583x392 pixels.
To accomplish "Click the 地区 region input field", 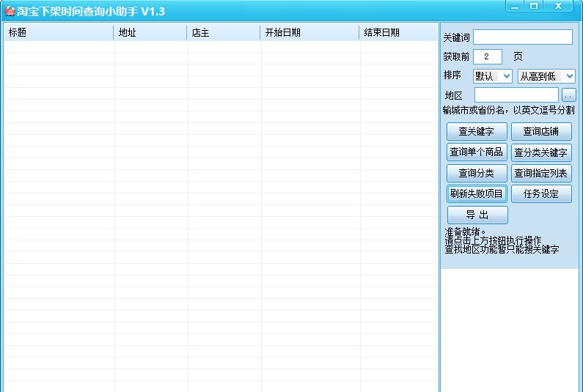I will (x=516, y=95).
